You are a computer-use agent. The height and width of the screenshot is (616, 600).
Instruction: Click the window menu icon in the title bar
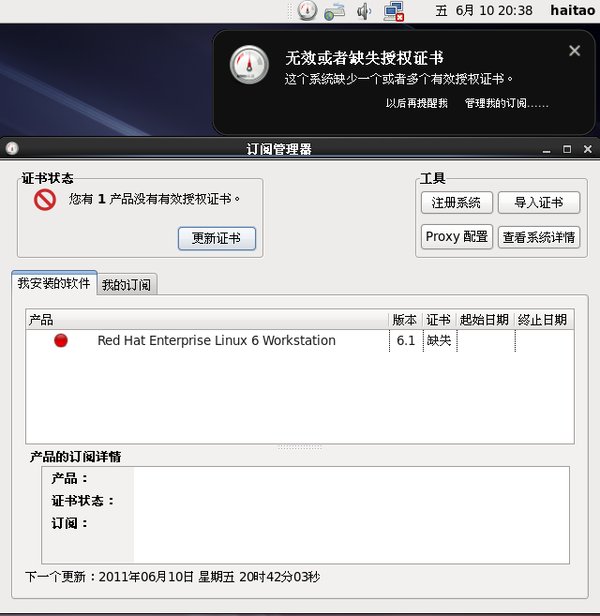coord(12,148)
